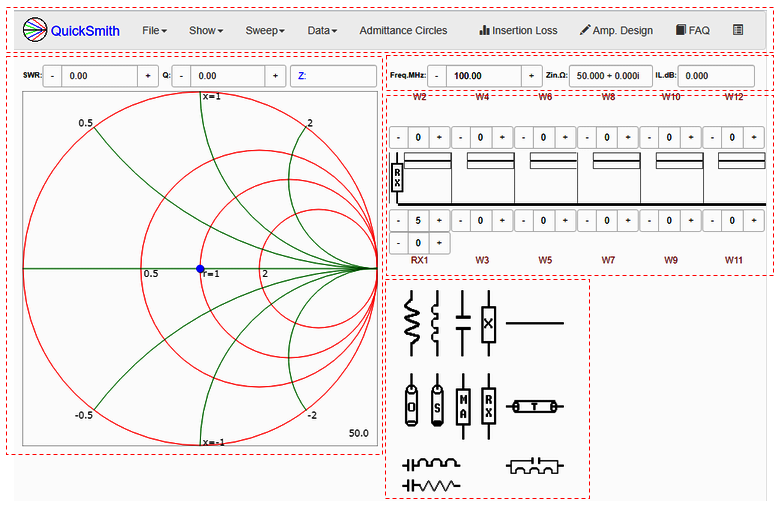The width and height of the screenshot is (779, 508).
Task: Click the Freq.MHz input showing 100.00
Action: click(483, 76)
